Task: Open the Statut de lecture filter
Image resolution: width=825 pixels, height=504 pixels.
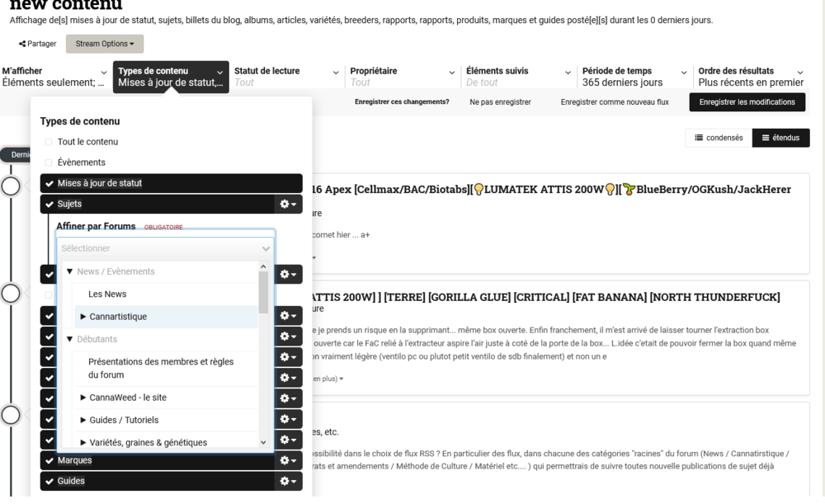Action: [x=287, y=77]
